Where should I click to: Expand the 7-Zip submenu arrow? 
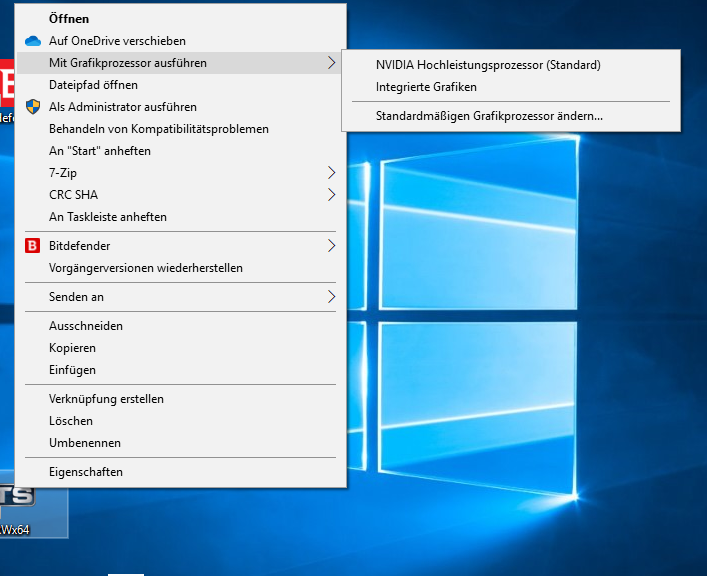(x=331, y=173)
